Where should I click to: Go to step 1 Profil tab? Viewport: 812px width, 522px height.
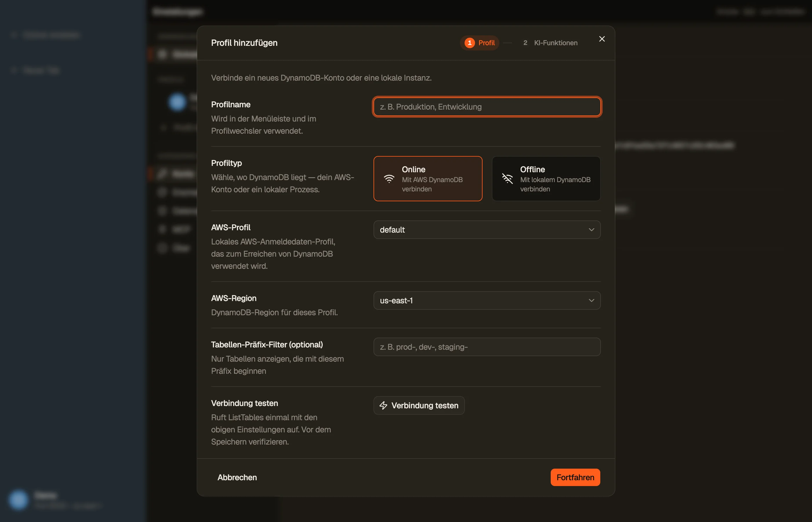pyautogui.click(x=480, y=43)
